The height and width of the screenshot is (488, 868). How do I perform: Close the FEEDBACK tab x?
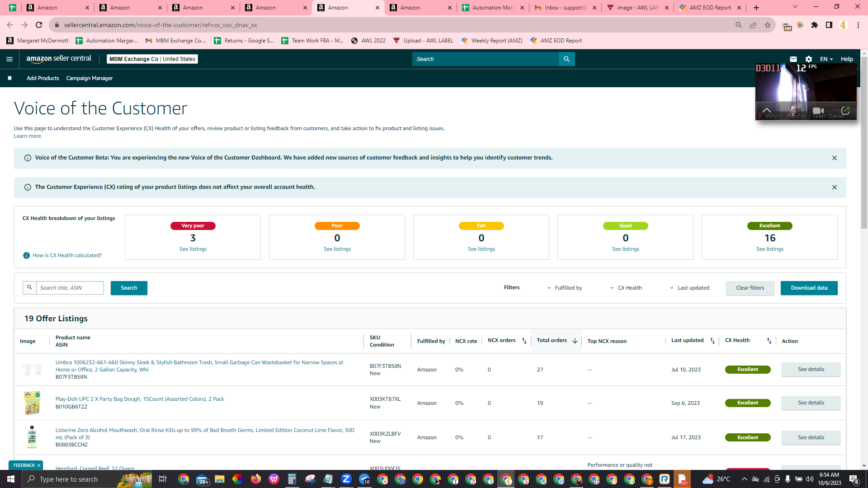click(x=39, y=465)
